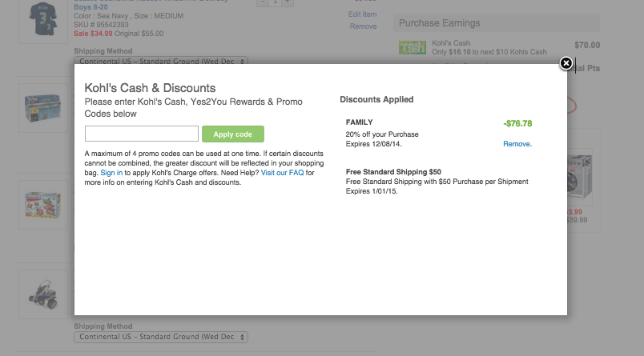Click Expires 1/01/15 text
This screenshot has height=356, width=644.
click(372, 191)
